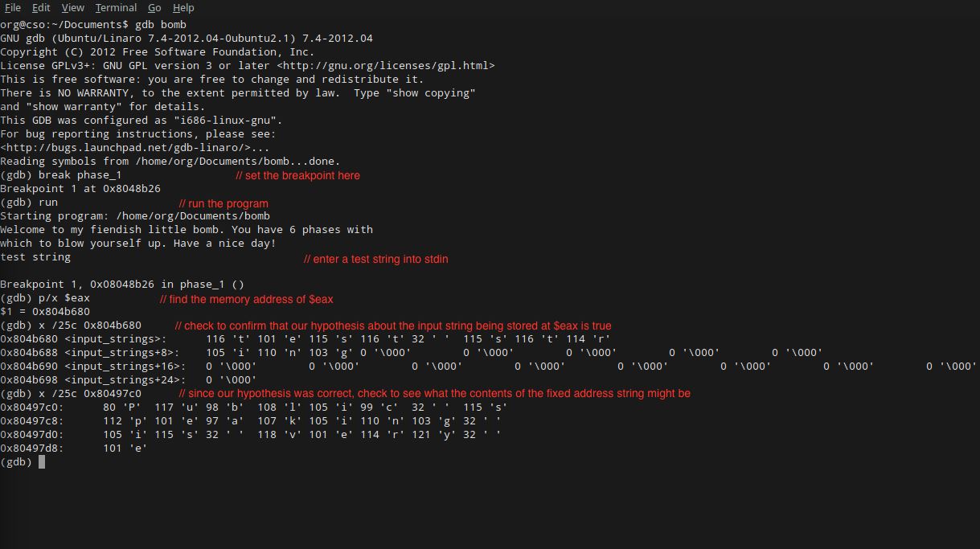
Task: Click the 'break phase_1' command
Action: [80, 175]
